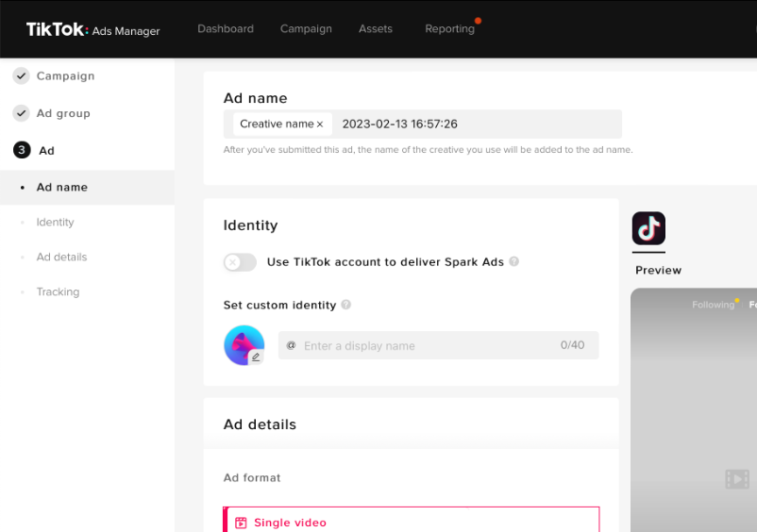
Task: Click the custom identity avatar image
Action: (244, 345)
